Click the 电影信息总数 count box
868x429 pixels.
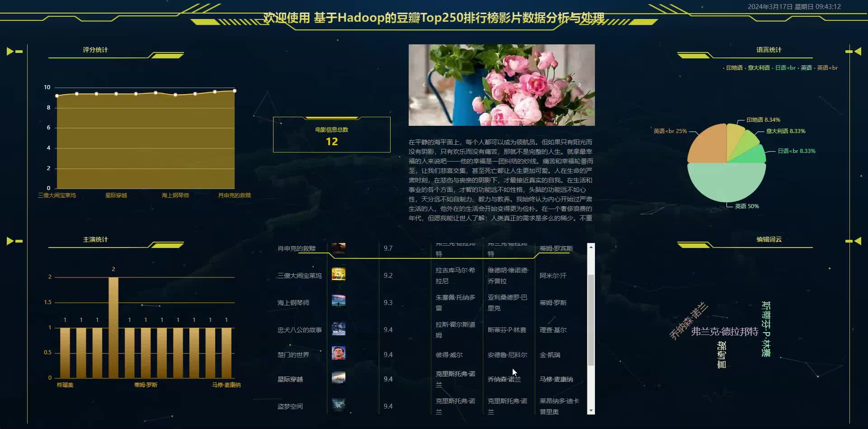(332, 135)
